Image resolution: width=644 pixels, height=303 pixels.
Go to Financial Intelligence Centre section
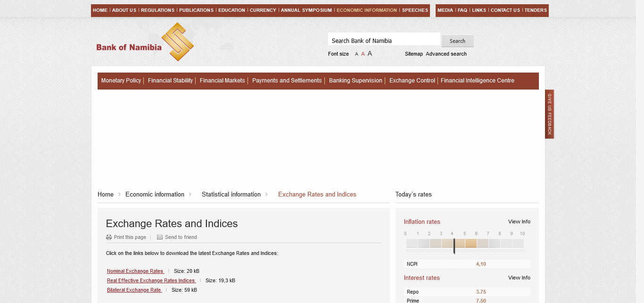(477, 81)
